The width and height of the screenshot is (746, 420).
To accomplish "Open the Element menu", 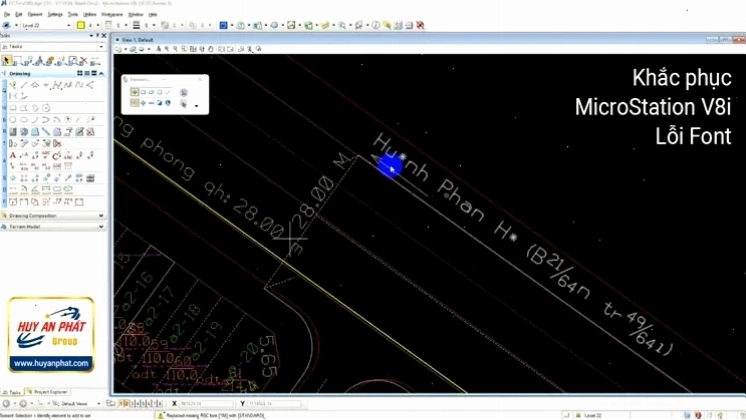I will (35, 15).
